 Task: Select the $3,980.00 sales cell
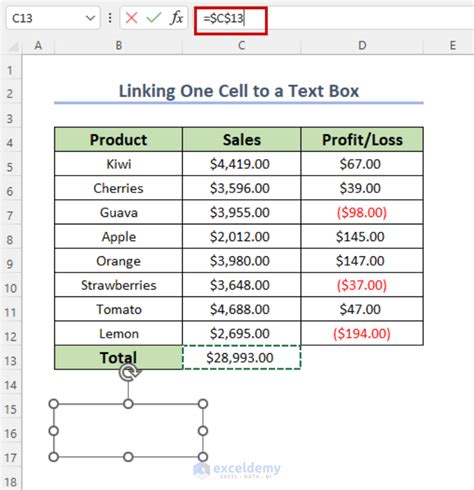point(242,261)
